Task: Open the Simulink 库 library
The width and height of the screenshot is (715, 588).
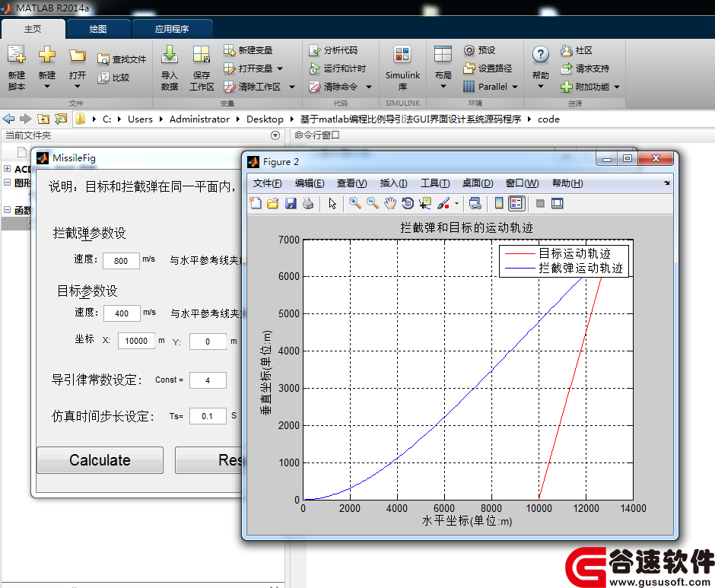Action: click(x=402, y=68)
